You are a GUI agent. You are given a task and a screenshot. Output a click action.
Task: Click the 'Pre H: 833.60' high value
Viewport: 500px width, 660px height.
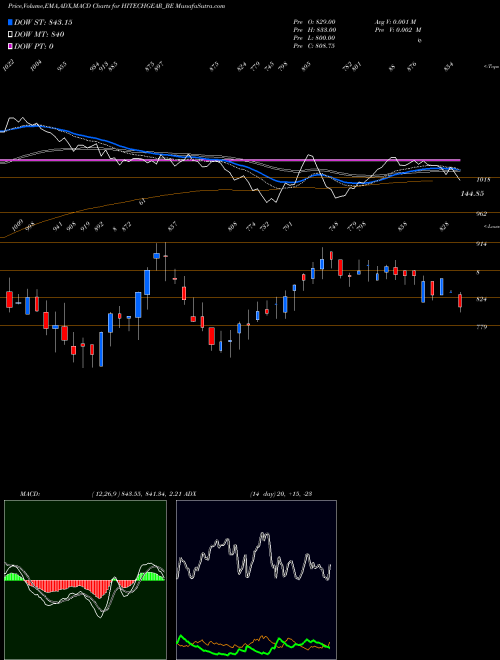click(x=314, y=30)
